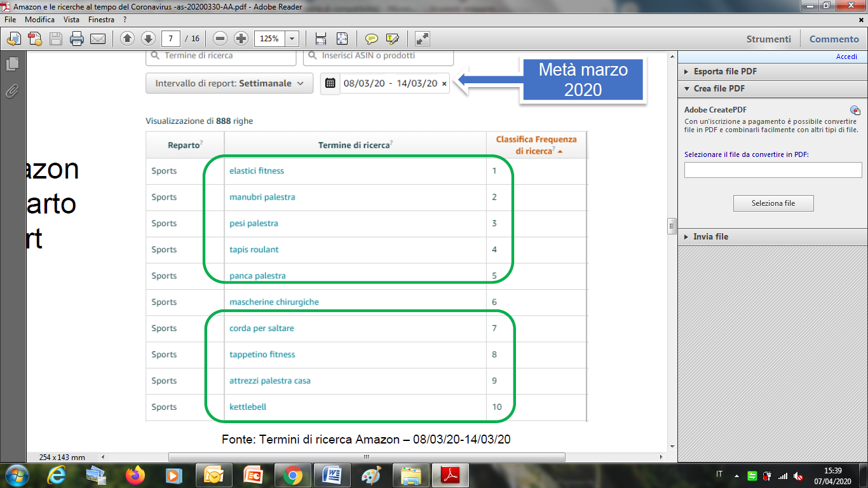Open the Vista menu
Image resolution: width=868 pixels, height=488 pixels.
click(71, 20)
